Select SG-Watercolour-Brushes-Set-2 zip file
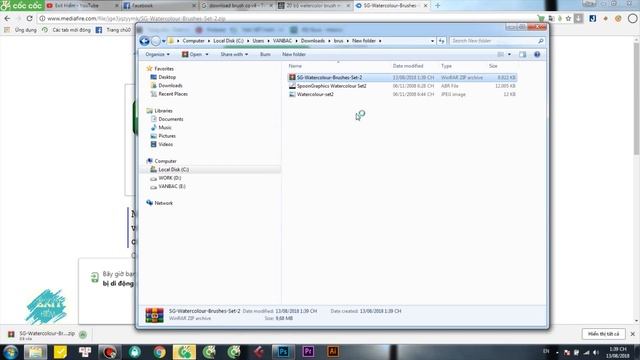The image size is (640, 360). 402,77
